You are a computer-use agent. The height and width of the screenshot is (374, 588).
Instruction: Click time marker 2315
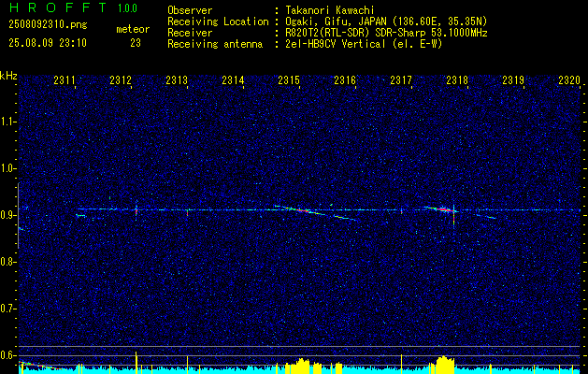point(289,79)
